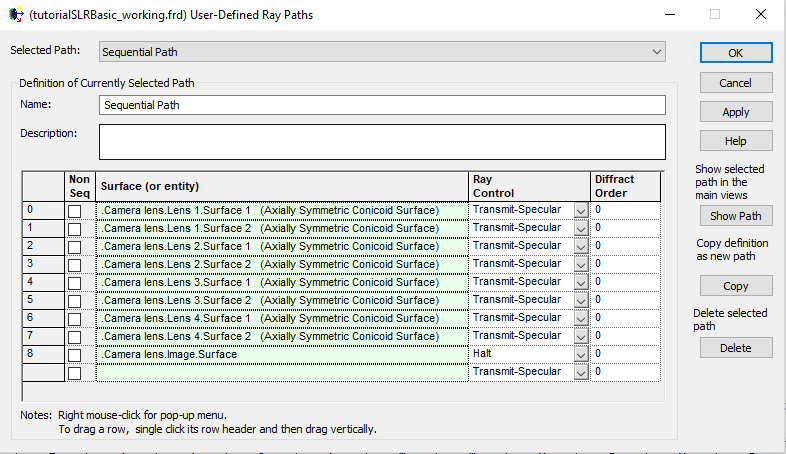Click Diffract Order cell for row 2

[626, 246]
